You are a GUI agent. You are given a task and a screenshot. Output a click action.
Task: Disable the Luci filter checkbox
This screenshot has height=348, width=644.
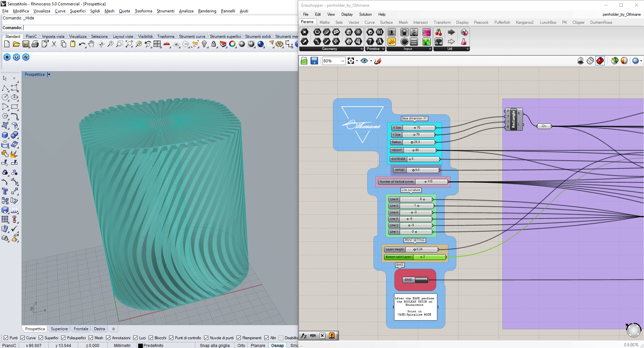coord(136,338)
